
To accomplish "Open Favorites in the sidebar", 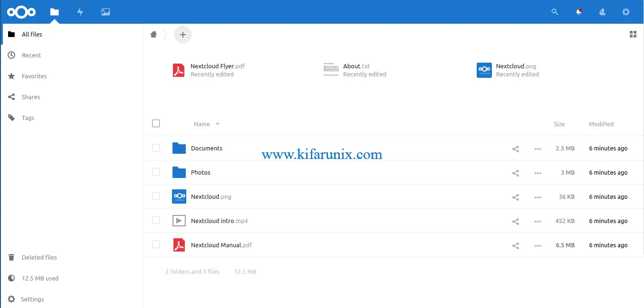I will 34,76.
